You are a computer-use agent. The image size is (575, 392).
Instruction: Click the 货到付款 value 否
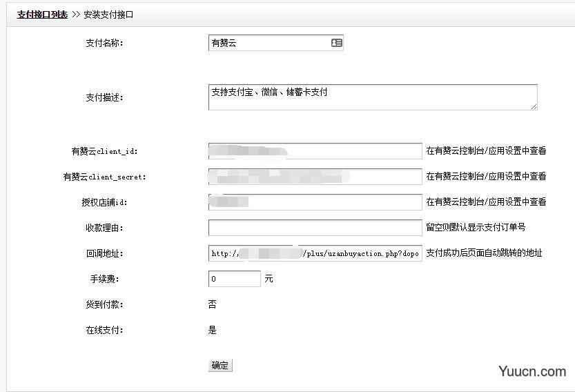click(212, 304)
